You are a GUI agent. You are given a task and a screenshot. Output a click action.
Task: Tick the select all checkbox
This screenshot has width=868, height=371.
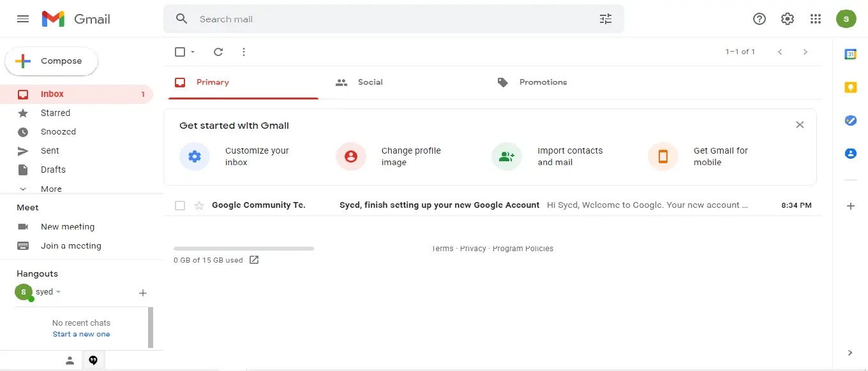pos(180,52)
